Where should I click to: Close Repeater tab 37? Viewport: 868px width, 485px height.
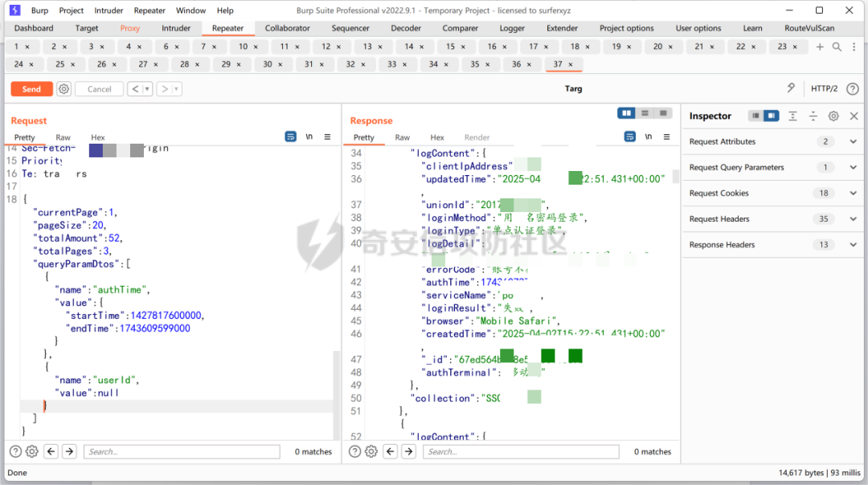[571, 65]
